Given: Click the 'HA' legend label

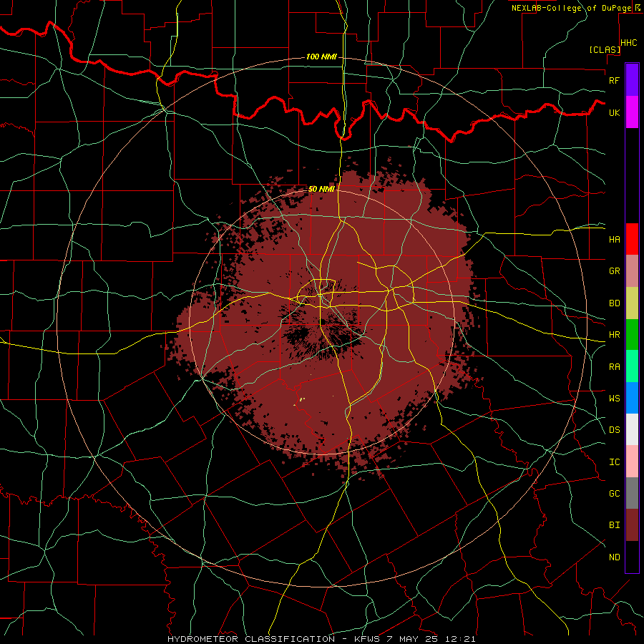Looking at the screenshot, I should [614, 240].
